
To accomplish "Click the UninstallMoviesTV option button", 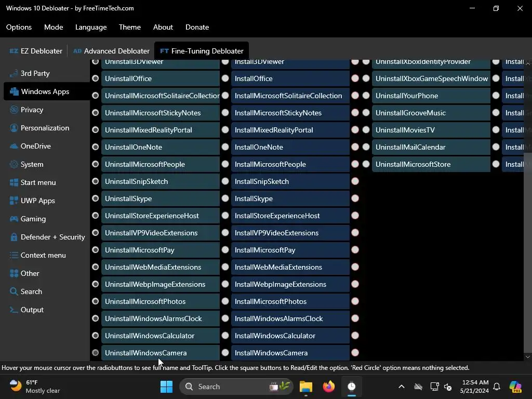I will [431, 130].
